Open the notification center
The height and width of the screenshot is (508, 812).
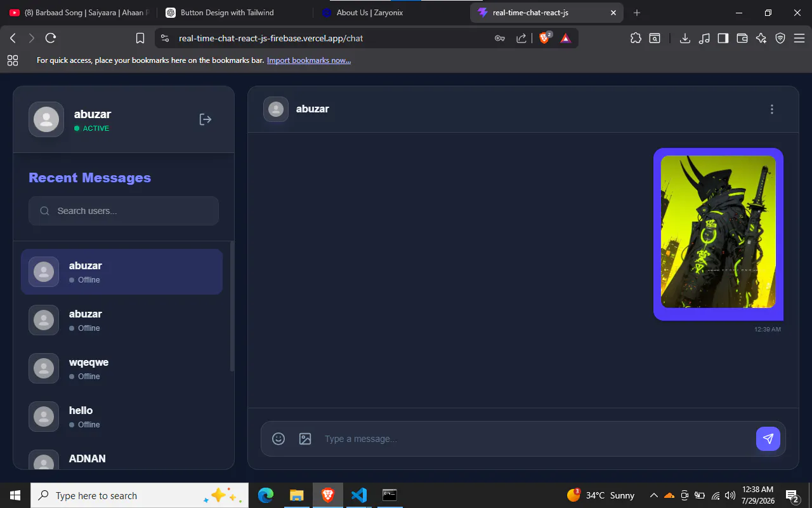(792, 495)
